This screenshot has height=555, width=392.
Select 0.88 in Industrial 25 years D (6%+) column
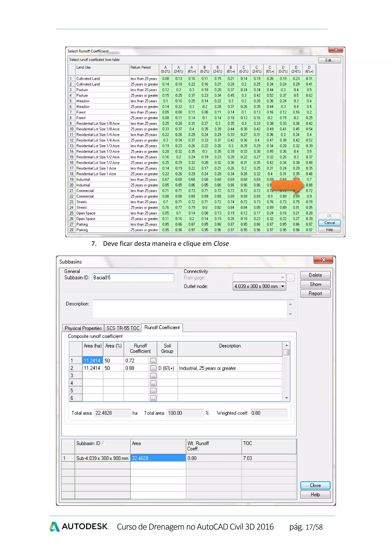point(309,185)
